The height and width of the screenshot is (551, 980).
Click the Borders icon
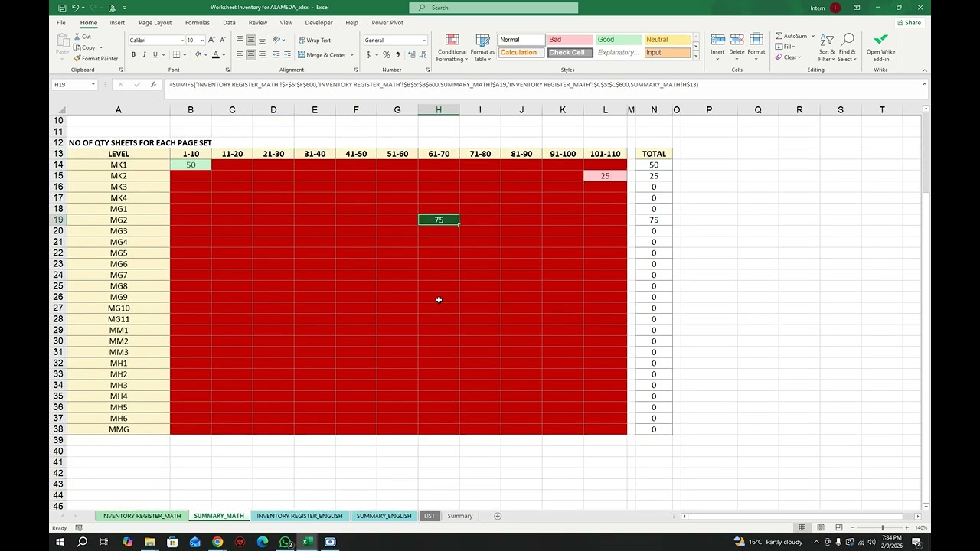176,54
